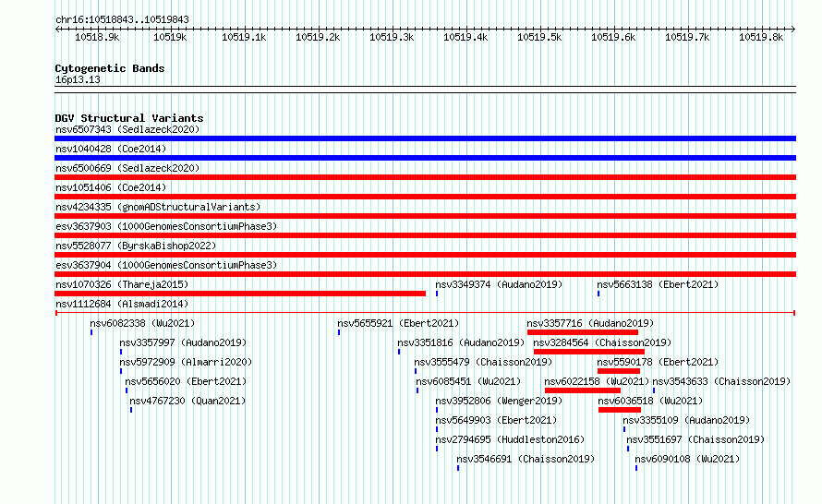The height and width of the screenshot is (504, 822).
Task: Open the nsv6022158 (Wu2021) variant
Action: [x=597, y=381]
